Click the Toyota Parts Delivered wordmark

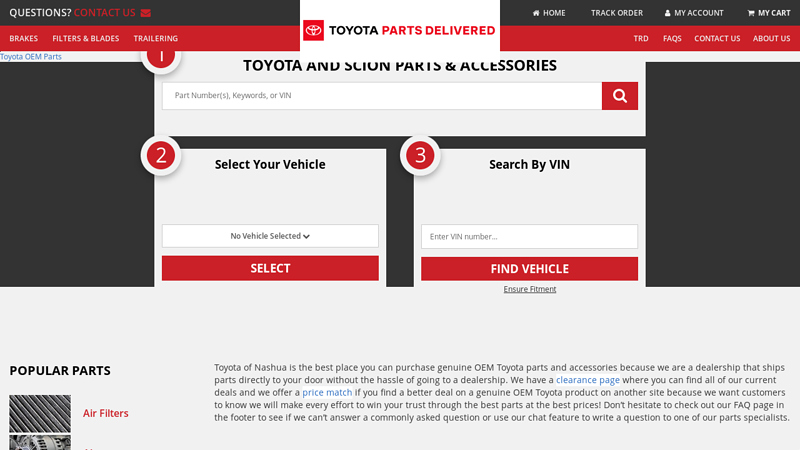click(412, 31)
